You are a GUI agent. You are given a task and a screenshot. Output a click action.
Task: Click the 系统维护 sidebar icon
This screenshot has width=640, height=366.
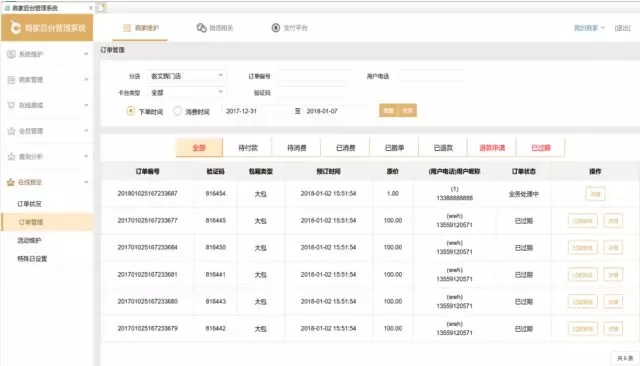tap(11, 54)
